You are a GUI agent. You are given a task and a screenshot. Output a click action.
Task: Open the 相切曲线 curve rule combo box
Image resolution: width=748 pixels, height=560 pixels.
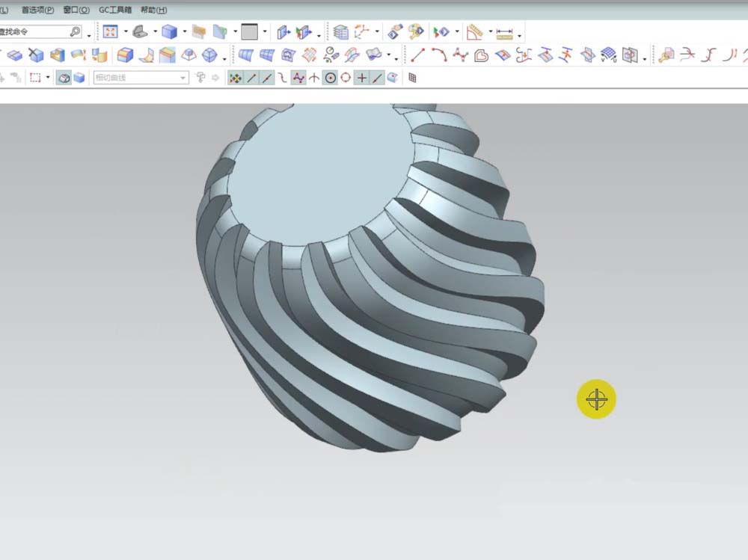pos(141,78)
